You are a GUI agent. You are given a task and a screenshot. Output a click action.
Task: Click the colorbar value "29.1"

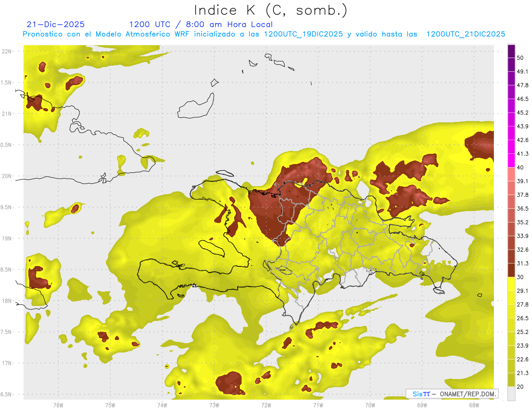point(522,291)
